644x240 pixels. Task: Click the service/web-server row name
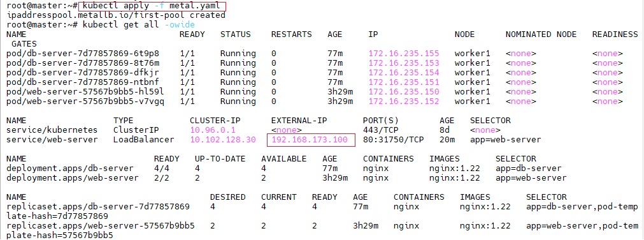point(52,140)
